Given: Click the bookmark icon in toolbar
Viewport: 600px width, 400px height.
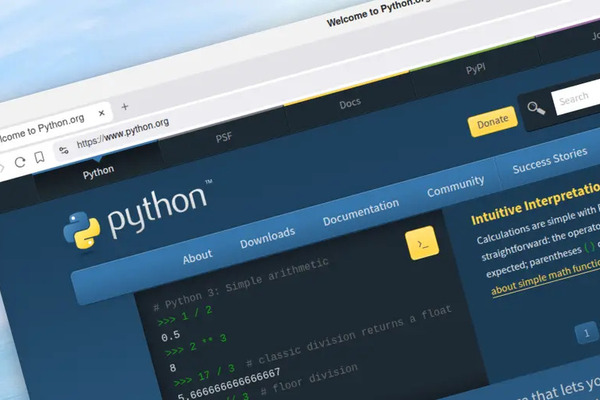Looking at the screenshot, I should [x=39, y=158].
